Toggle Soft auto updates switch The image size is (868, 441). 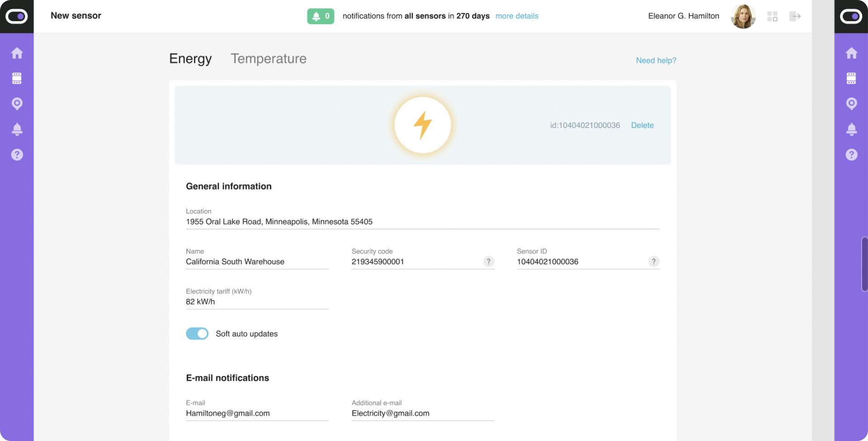pyautogui.click(x=197, y=333)
